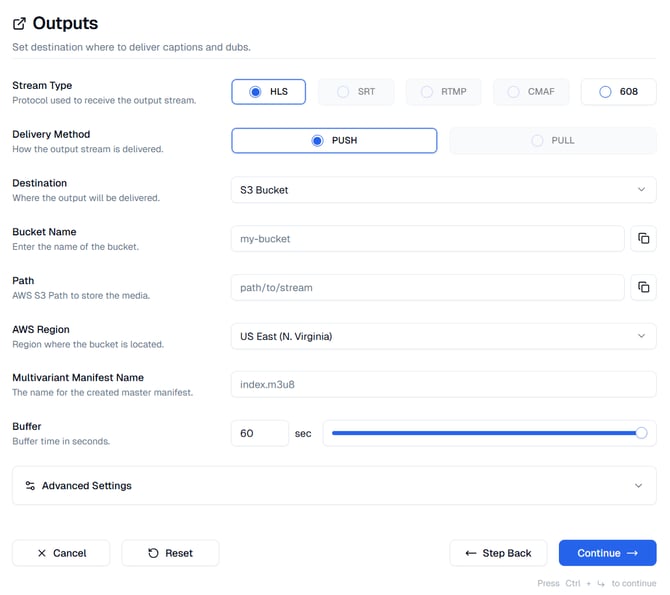670x595 pixels.
Task: Select the HLS stream type
Action: point(269,92)
